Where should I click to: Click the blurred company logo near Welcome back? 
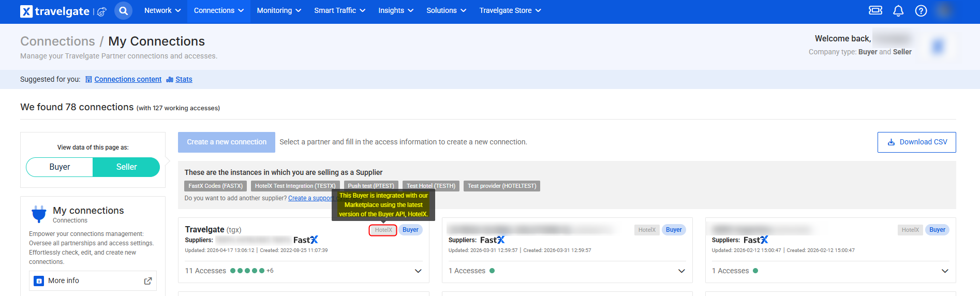938,47
